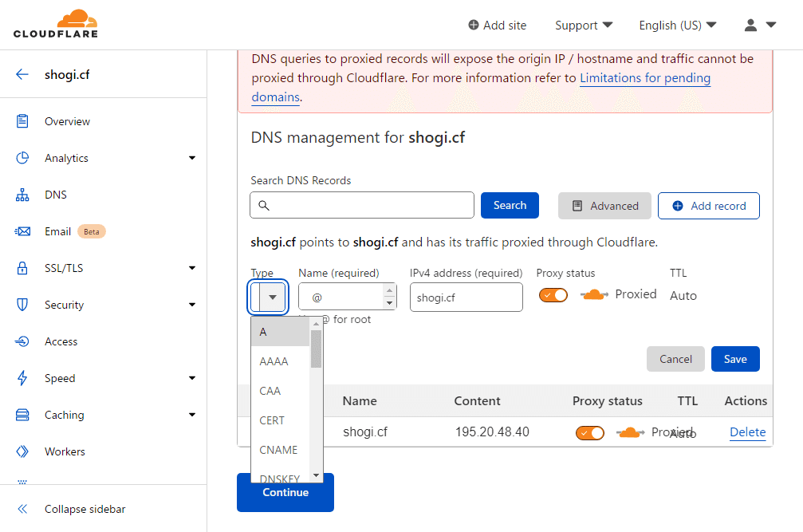Open the Support dropdown menu
803x532 pixels.
coord(584,25)
